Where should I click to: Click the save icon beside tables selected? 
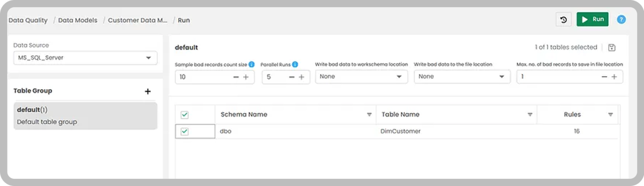point(612,47)
